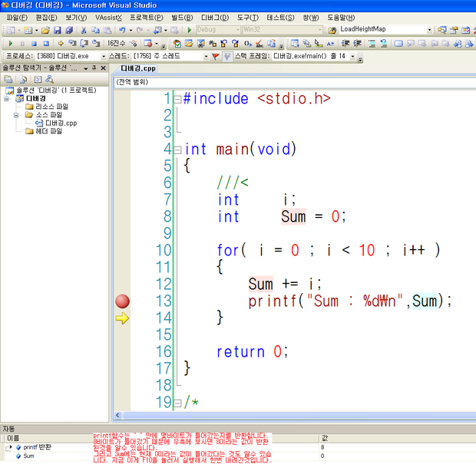Restart the debug session
This screenshot has width=476, height=464.
[x=46, y=44]
